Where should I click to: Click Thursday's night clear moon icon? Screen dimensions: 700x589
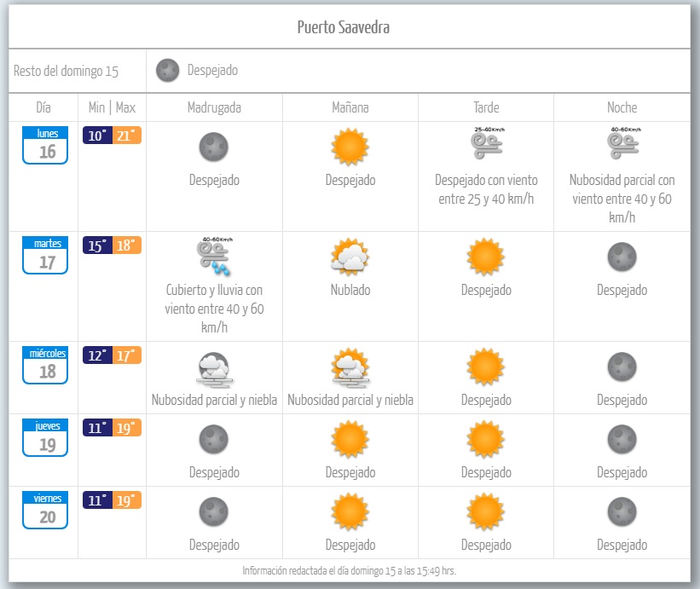pos(622,439)
